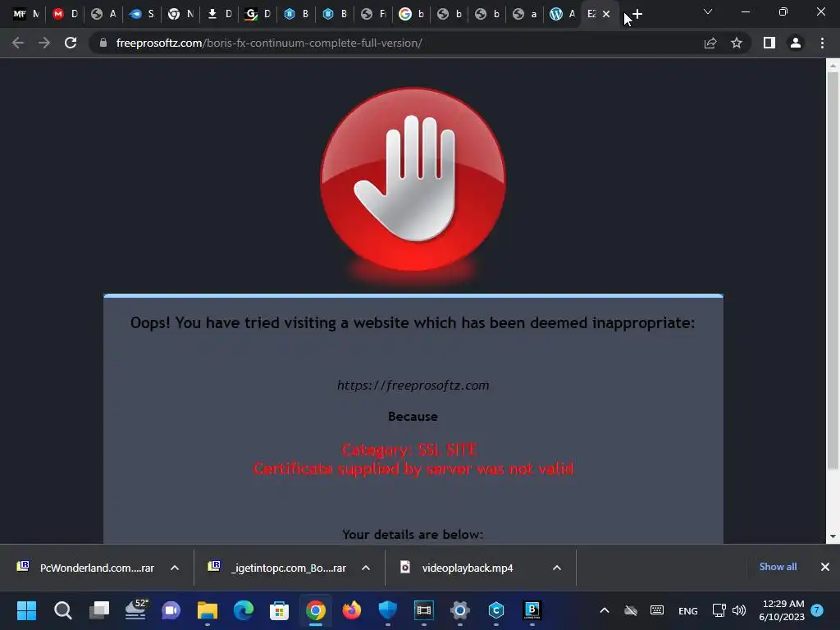This screenshot has width=840, height=630.
Task: Bookmark this page with the star
Action: 737,43
